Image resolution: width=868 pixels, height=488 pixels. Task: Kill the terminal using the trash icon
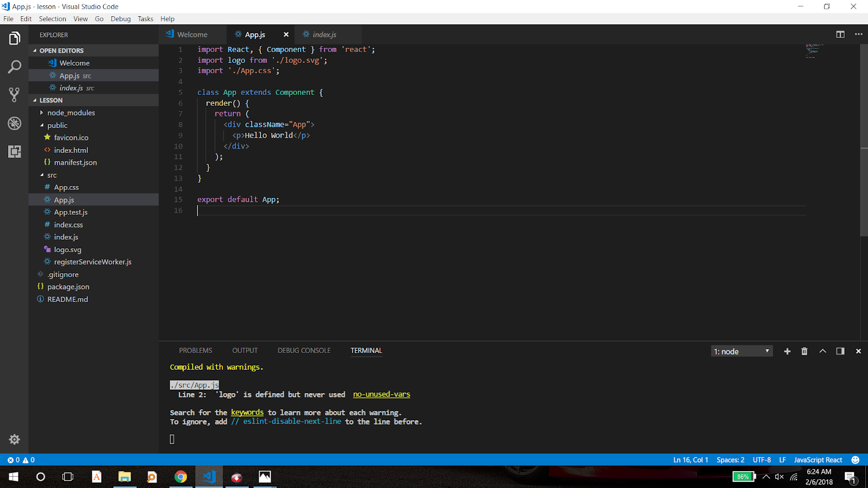(805, 351)
